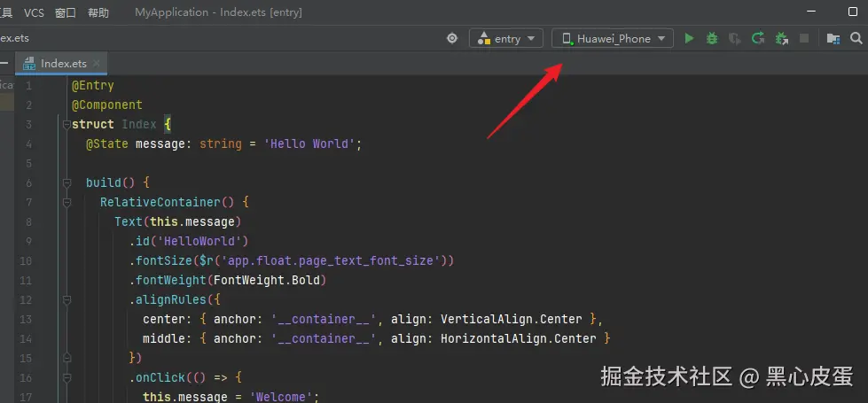The image size is (868, 403).
Task: Click the fold end marker at line 15
Action: [66, 358]
